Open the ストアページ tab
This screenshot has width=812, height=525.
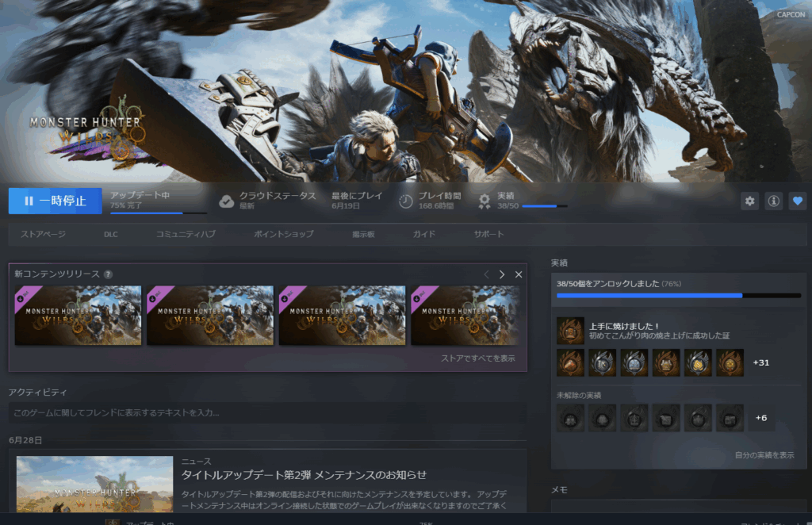(44, 234)
